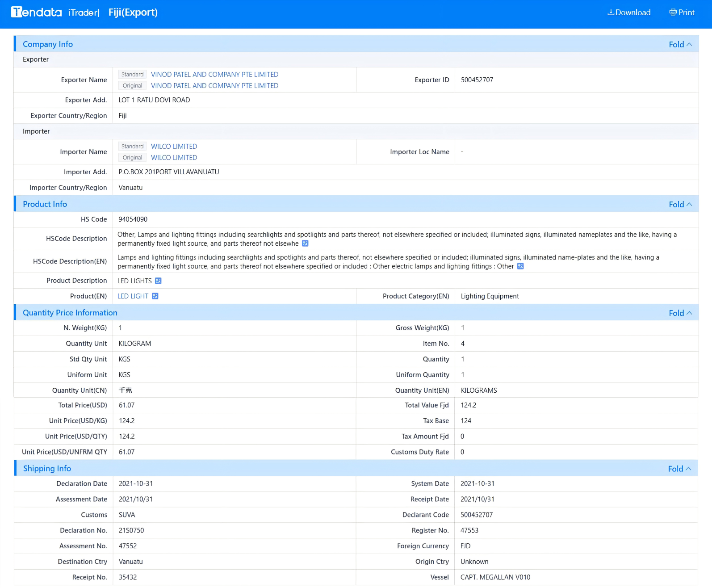Select importer address P.O.BOX 201PORT VILLAVANUATU
This screenshot has height=588, width=712.
pos(169,172)
